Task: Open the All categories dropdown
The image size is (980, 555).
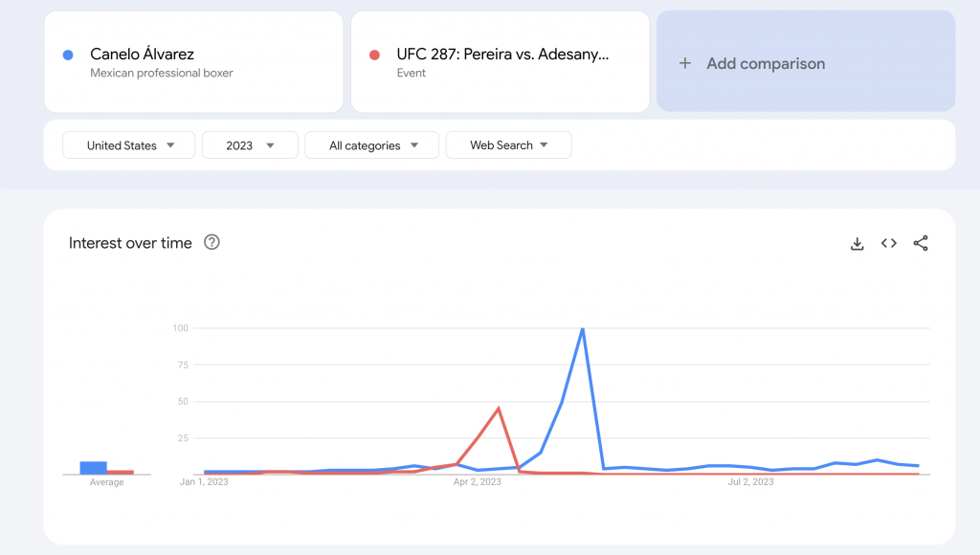Action: pyautogui.click(x=371, y=145)
